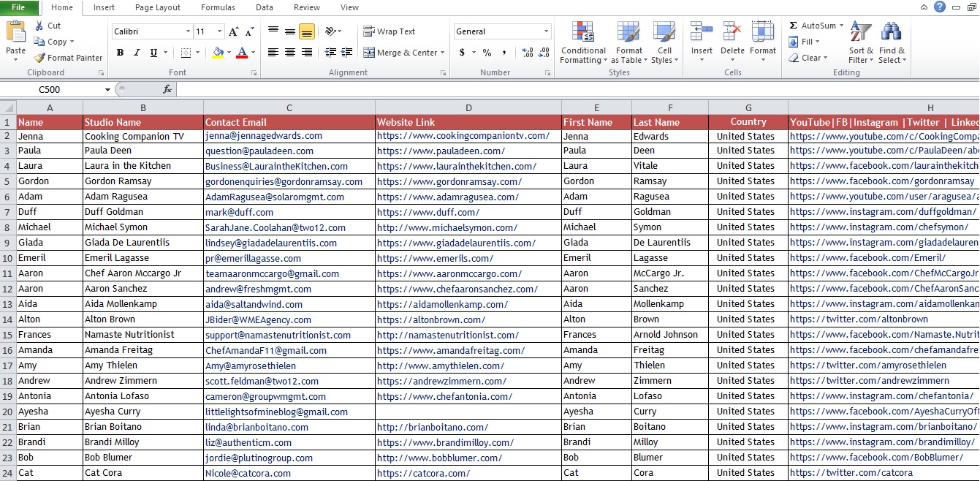Image resolution: width=980 pixels, height=481 pixels.
Task: Click Increase Indent icon
Action: [x=348, y=53]
